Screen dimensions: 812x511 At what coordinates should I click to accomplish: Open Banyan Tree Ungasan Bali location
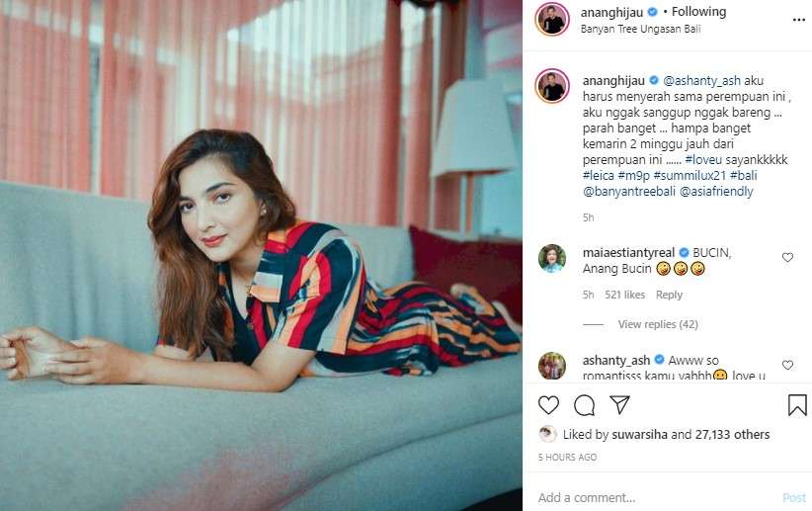(640, 29)
